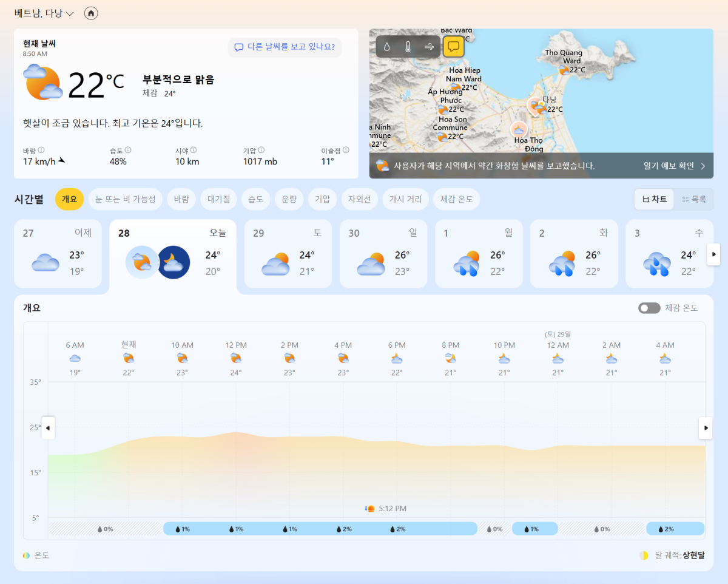Click the humidity info icon
Image resolution: width=728 pixels, height=584 pixels.
click(128, 150)
